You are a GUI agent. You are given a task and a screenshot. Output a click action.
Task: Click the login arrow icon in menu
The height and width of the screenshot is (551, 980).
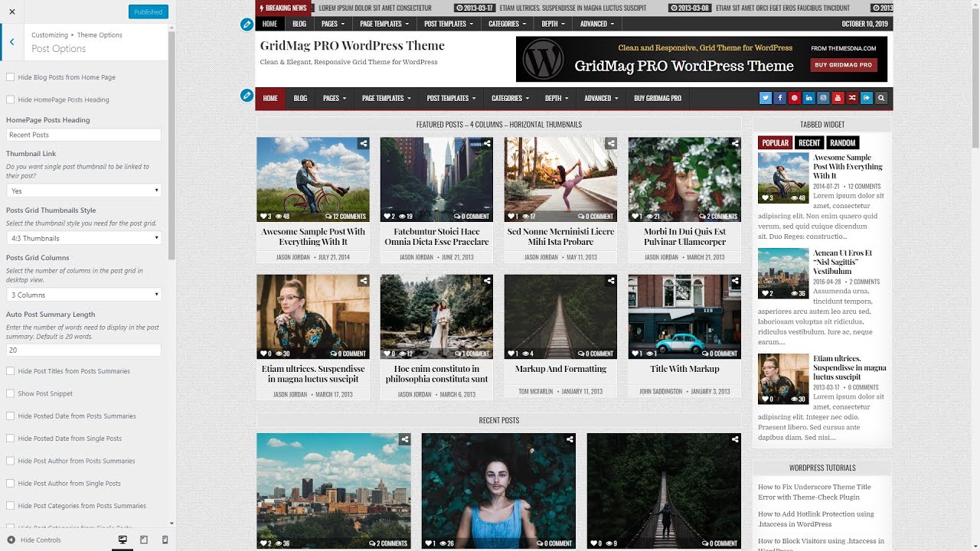pyautogui.click(x=867, y=98)
